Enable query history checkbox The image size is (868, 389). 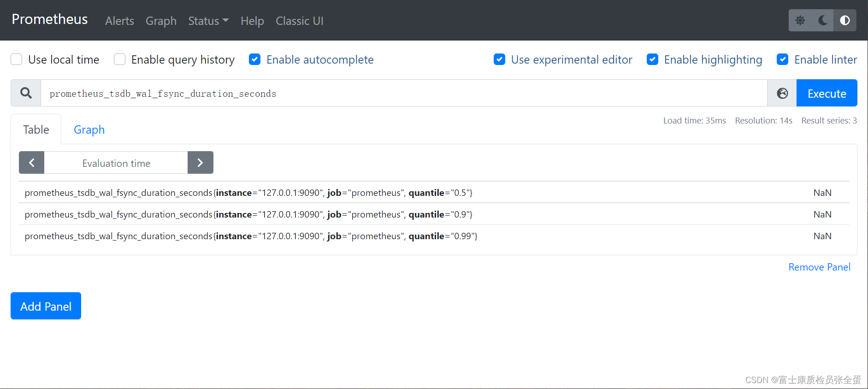[119, 59]
